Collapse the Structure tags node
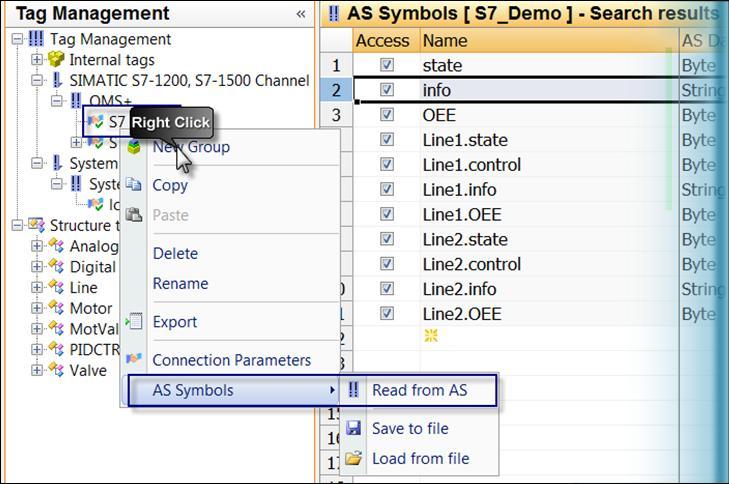 pos(17,225)
